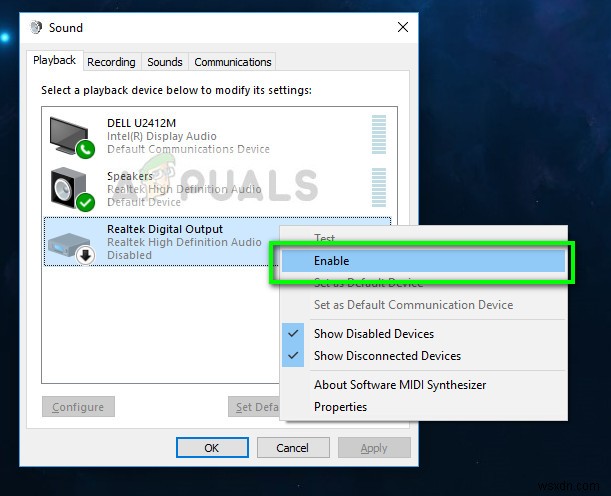
Task: Open Properties from the context menu
Action: [423, 407]
